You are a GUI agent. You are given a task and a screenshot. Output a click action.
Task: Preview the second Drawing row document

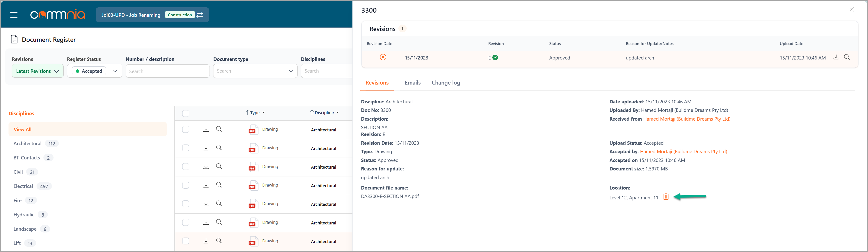pos(219,148)
